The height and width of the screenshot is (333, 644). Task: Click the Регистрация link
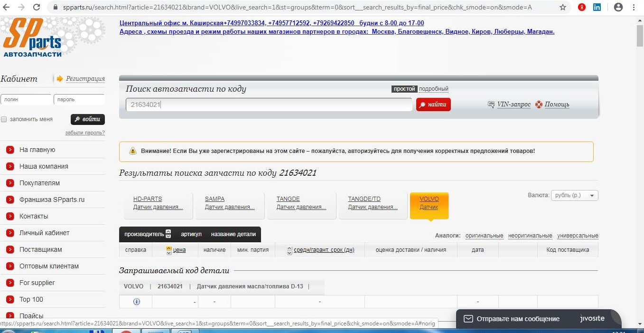pyautogui.click(x=85, y=79)
